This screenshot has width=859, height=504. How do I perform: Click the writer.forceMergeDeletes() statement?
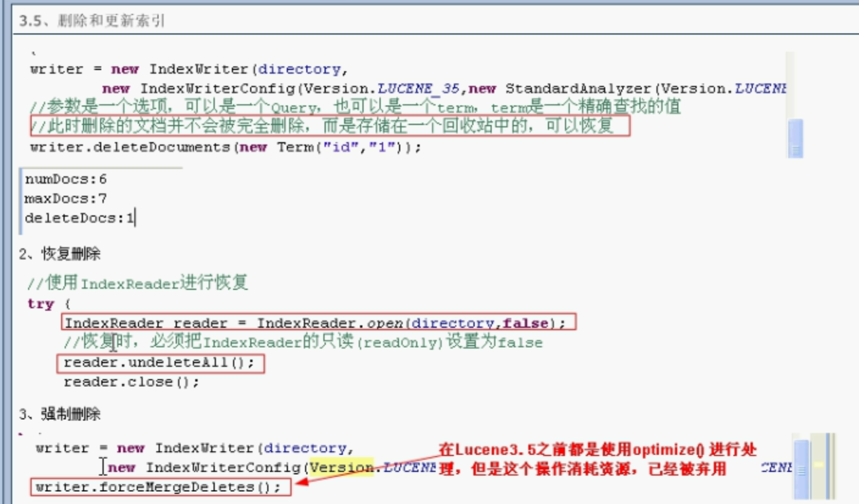coord(159,487)
